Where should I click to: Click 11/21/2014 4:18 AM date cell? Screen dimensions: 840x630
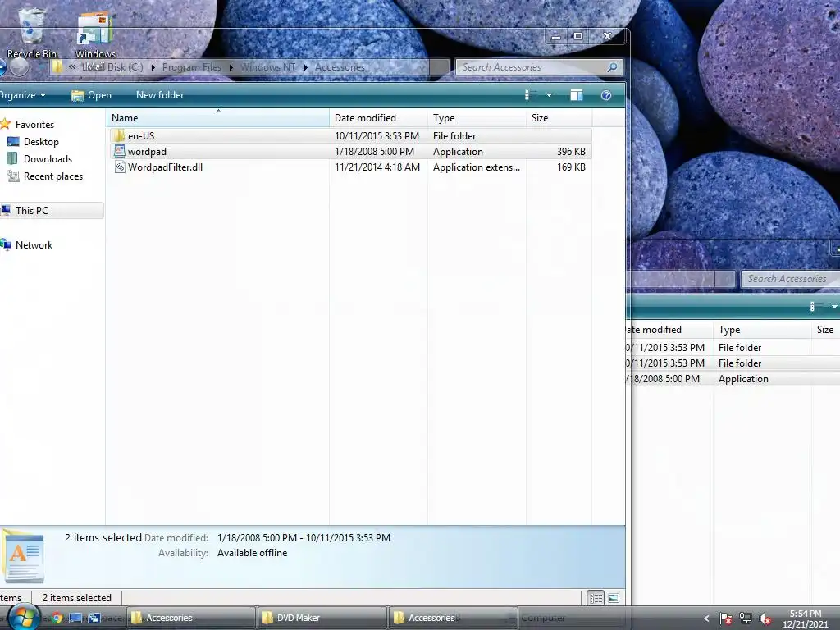(x=377, y=167)
